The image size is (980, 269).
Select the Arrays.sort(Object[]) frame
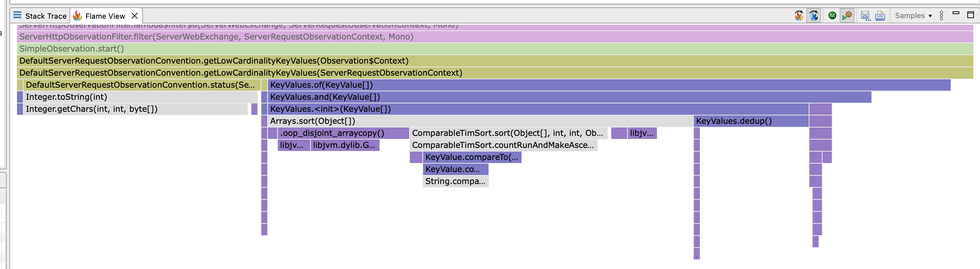click(480, 121)
